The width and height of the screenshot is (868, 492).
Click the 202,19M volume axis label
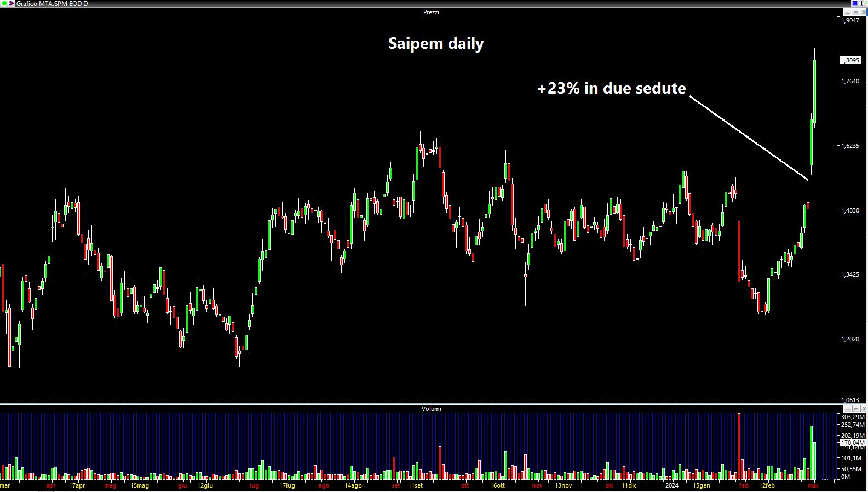coord(853,436)
